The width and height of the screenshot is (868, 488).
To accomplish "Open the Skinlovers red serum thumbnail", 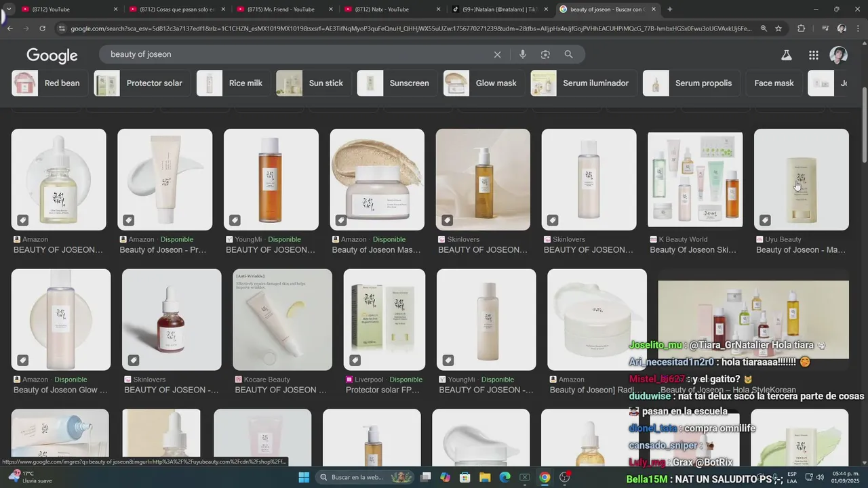I will 172,320.
